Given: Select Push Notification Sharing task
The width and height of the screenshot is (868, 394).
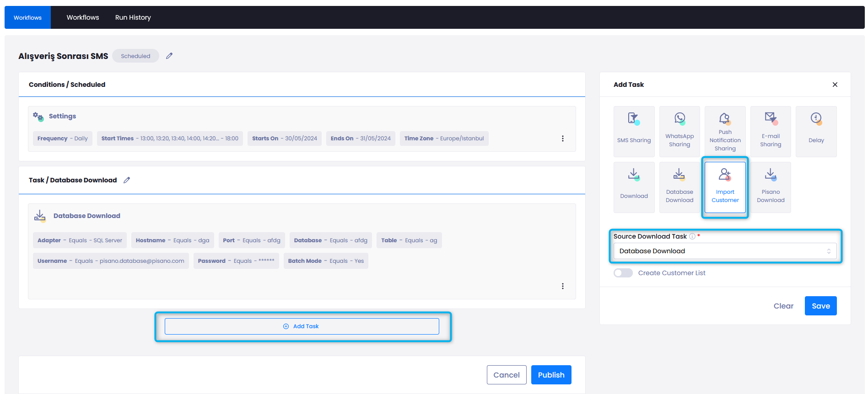Looking at the screenshot, I should tap(725, 131).
